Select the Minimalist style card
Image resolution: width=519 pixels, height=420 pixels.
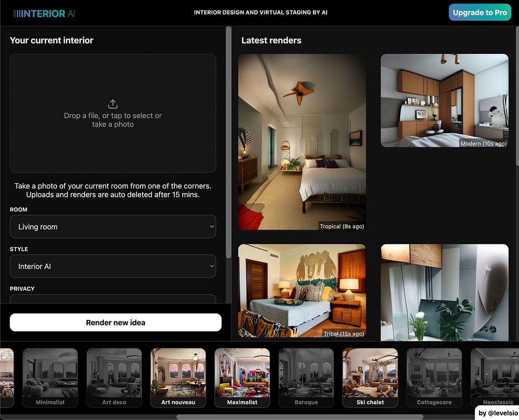pyautogui.click(x=50, y=377)
